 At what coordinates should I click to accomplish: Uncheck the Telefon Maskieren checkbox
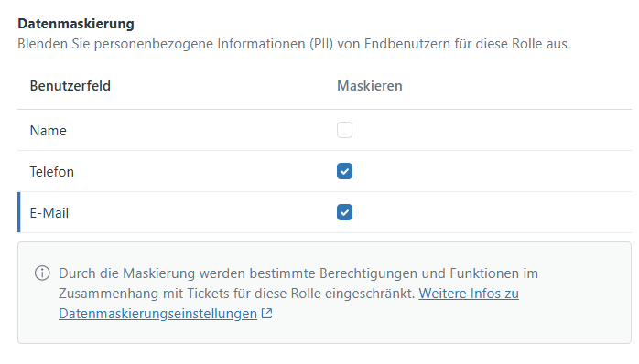click(344, 171)
